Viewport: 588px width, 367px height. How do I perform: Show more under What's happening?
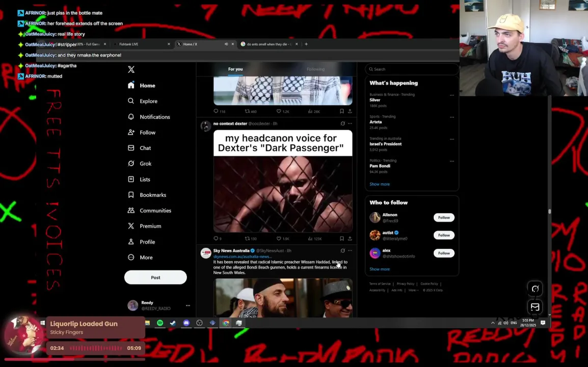380,184
